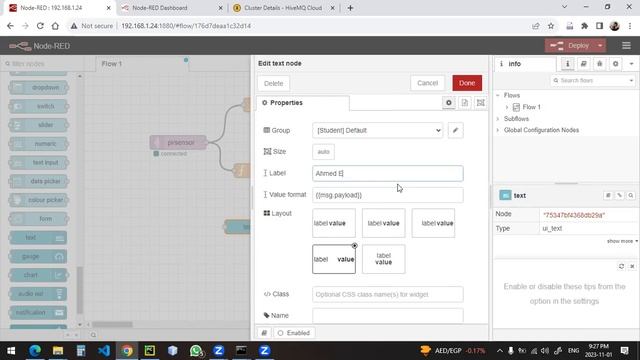Image resolution: width=640 pixels, height=360 pixels.
Task: Expand the Subflows section
Action: click(x=498, y=119)
